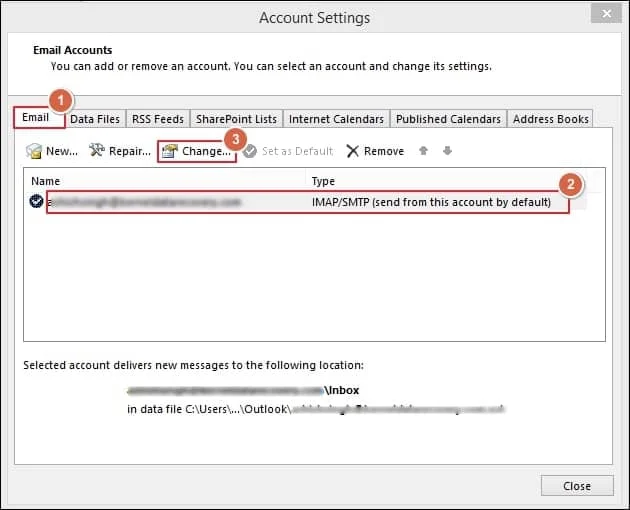Move account down with the down arrow
The image size is (630, 510).
[447, 151]
